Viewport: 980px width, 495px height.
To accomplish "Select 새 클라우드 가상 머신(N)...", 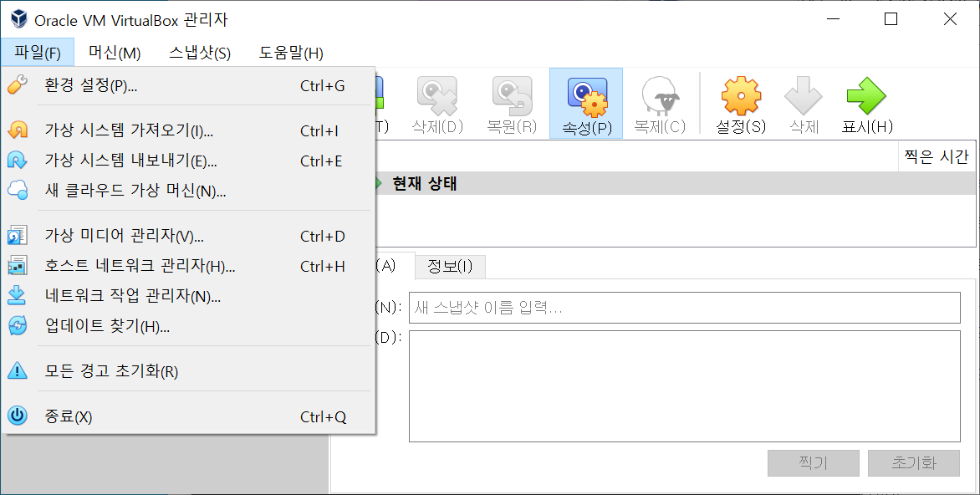I will (x=188, y=191).
